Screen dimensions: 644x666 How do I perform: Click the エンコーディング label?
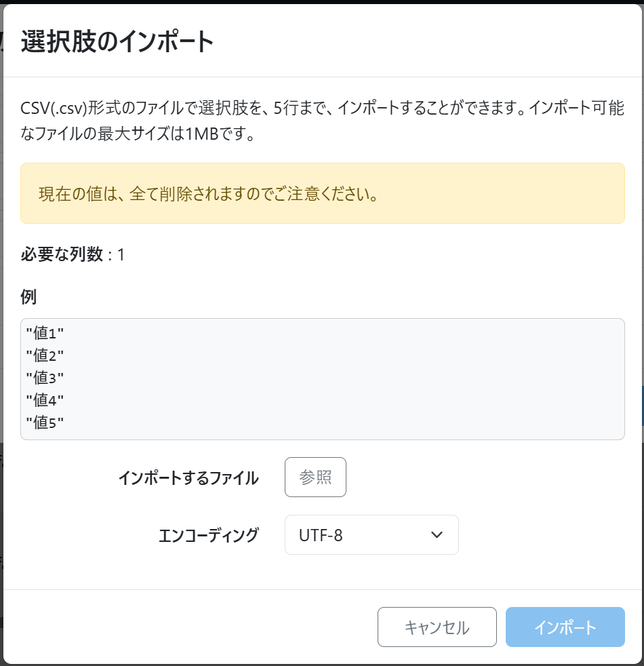pos(208,536)
